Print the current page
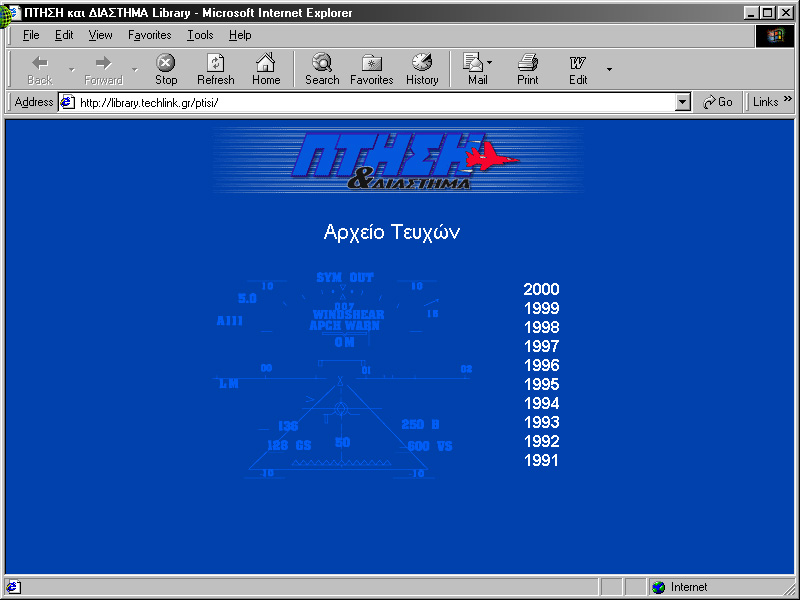Image resolution: width=800 pixels, height=600 pixels. click(528, 69)
